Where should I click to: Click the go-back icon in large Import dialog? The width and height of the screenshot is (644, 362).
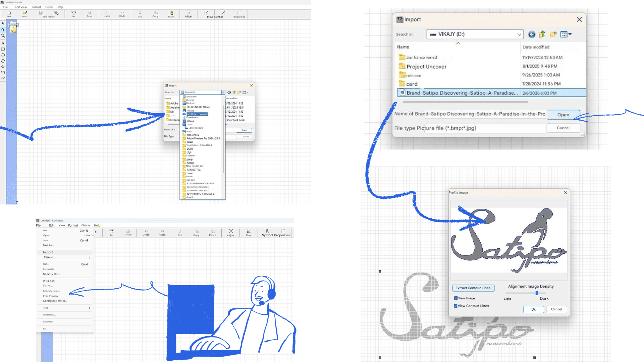[532, 34]
